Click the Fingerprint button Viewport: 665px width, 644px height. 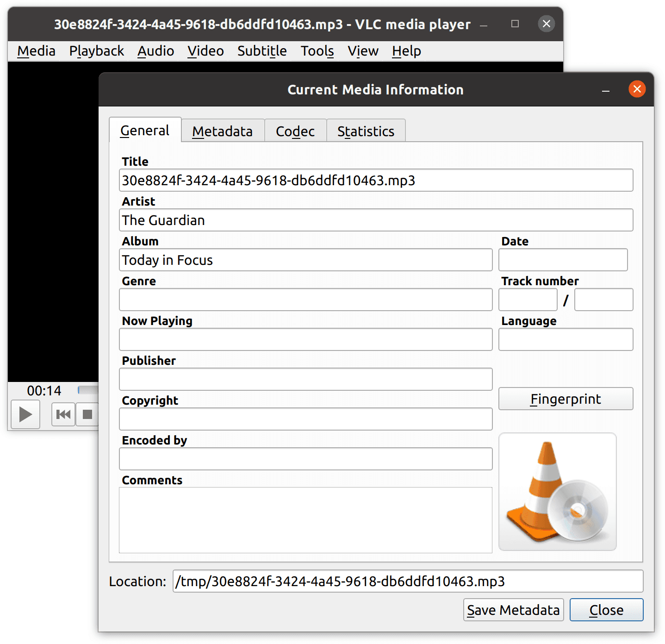pyautogui.click(x=565, y=399)
